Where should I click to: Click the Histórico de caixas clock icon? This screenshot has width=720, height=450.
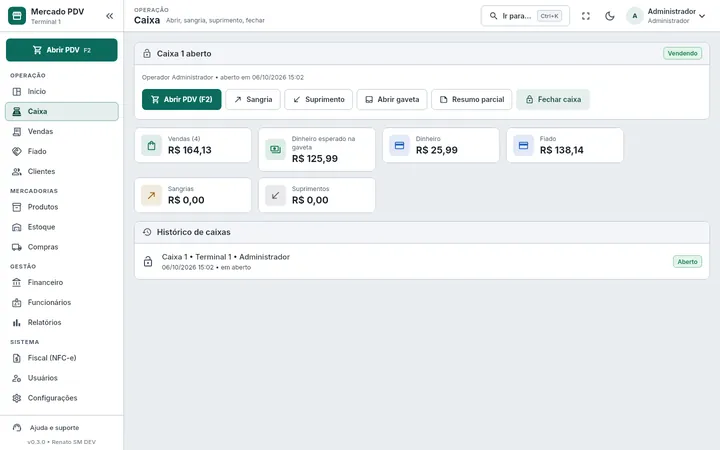[x=147, y=232]
